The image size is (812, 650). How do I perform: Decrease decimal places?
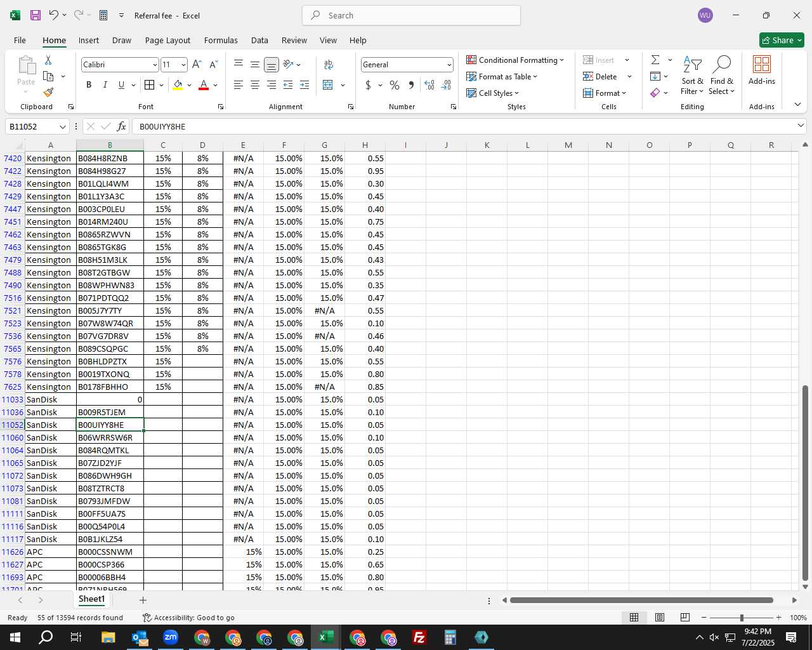point(446,85)
